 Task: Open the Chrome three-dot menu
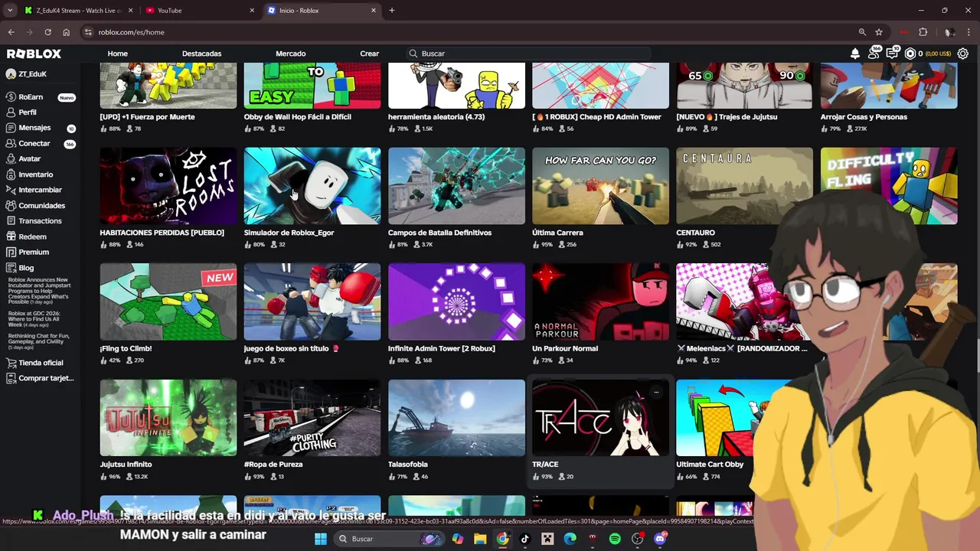[969, 32]
